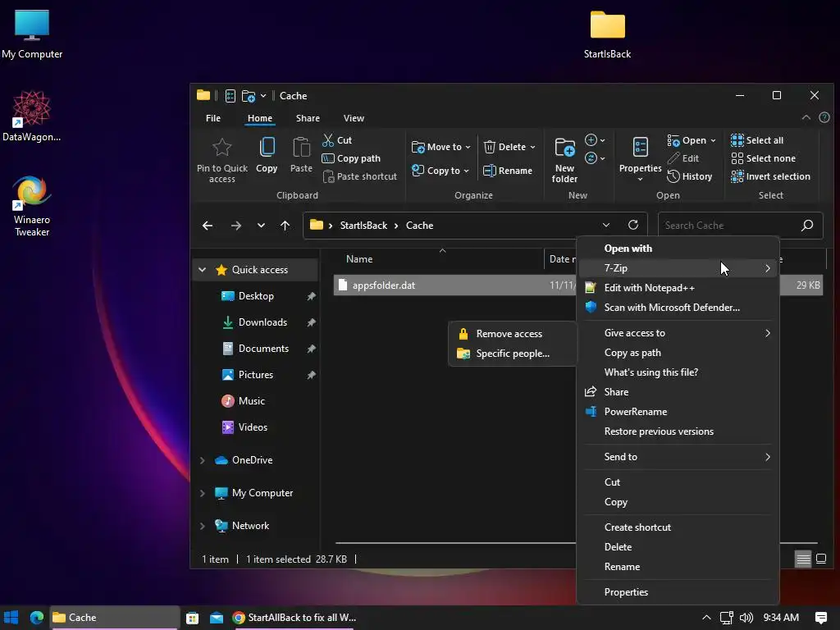Click StartIsBack in the address breadcrumb

point(363,226)
